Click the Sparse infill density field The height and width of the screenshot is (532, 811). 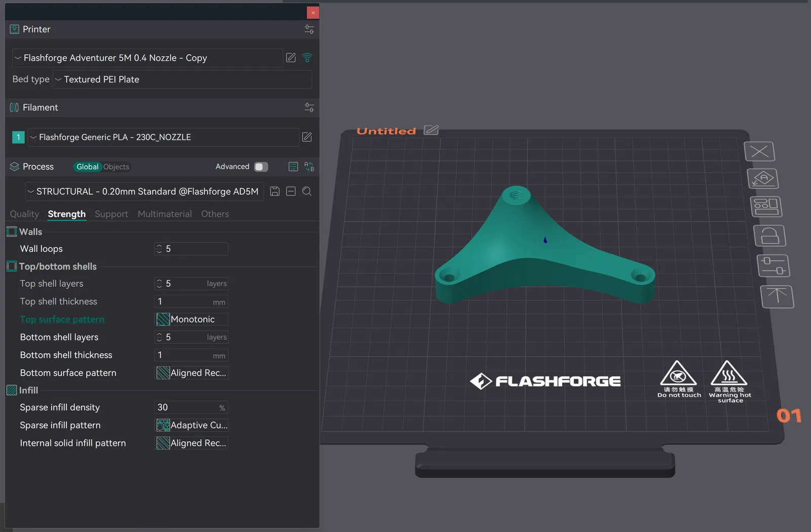(x=191, y=407)
